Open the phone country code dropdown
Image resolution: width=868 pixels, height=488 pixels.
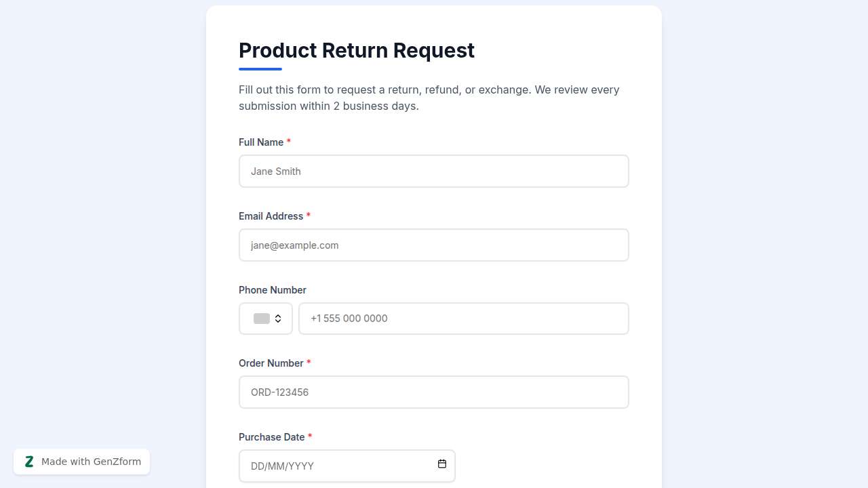[266, 319]
